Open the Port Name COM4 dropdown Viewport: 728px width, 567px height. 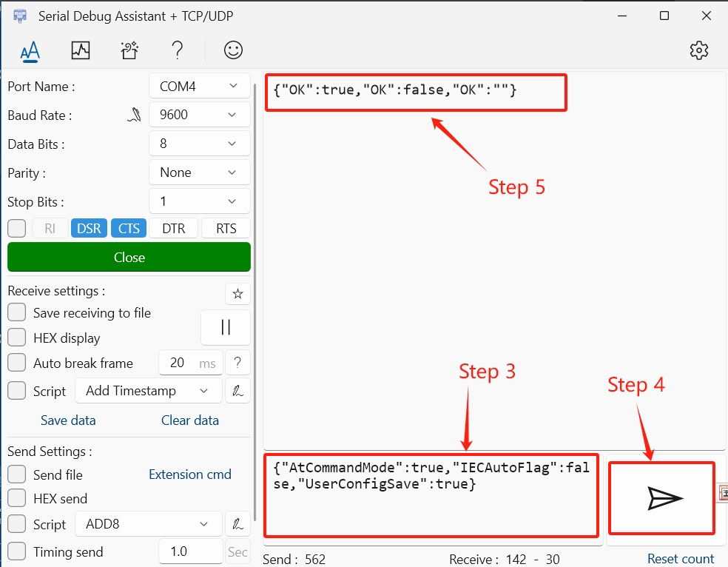(x=199, y=87)
